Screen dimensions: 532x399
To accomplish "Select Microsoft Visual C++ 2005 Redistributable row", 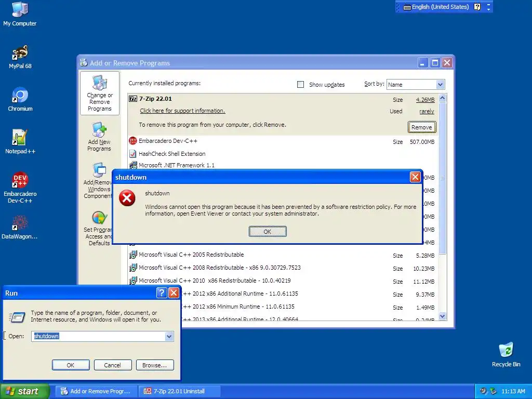I will 282,255.
